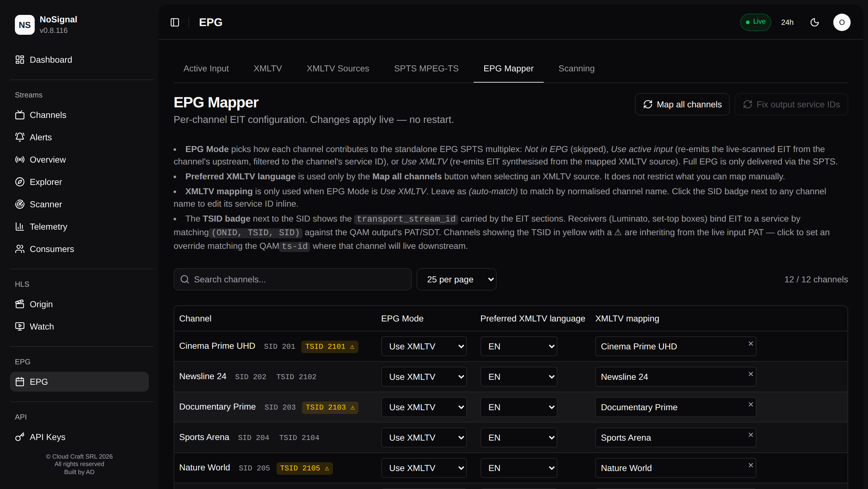Viewport: 868px width, 489px height.
Task: Open language dropdown for Newsline 24
Action: pyautogui.click(x=519, y=377)
